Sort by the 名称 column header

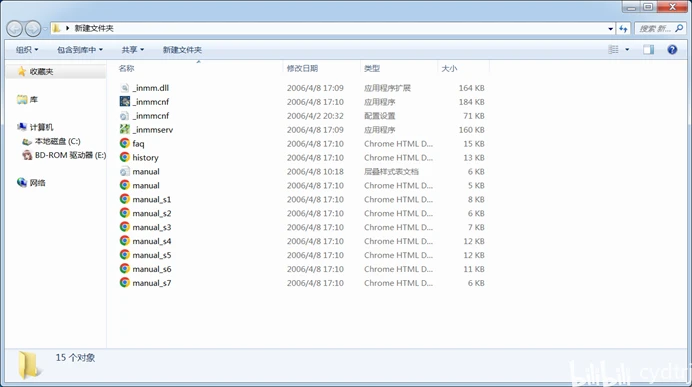coord(126,68)
